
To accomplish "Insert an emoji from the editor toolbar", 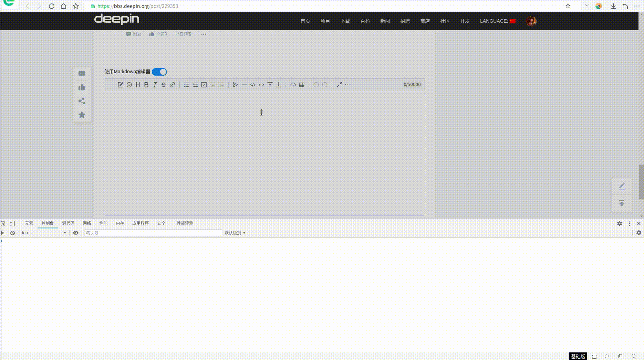I will coord(129,85).
